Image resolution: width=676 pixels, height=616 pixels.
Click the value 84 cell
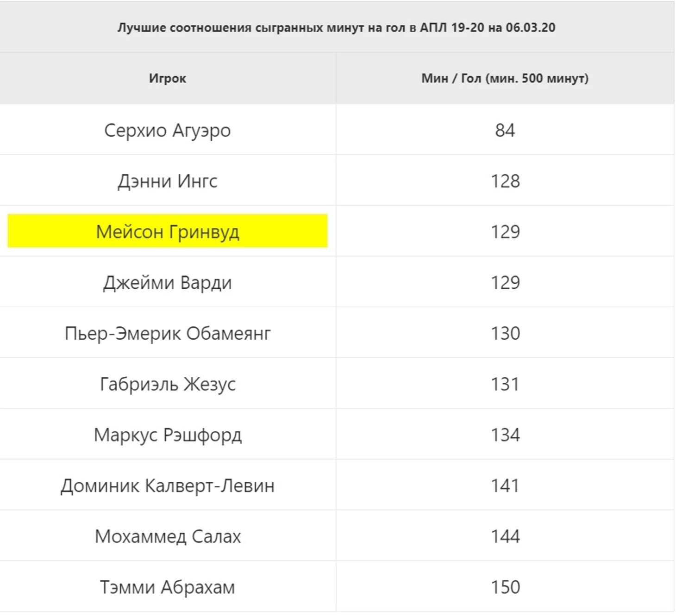coord(505,130)
